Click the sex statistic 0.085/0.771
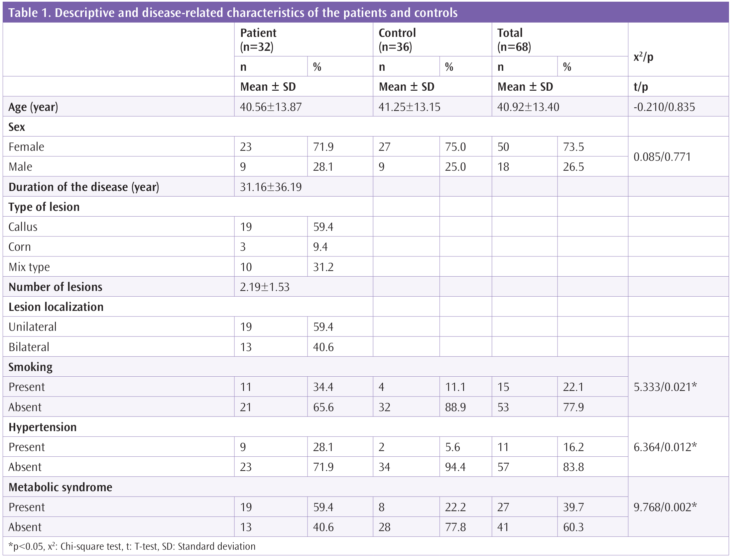 pyautogui.click(x=662, y=157)
